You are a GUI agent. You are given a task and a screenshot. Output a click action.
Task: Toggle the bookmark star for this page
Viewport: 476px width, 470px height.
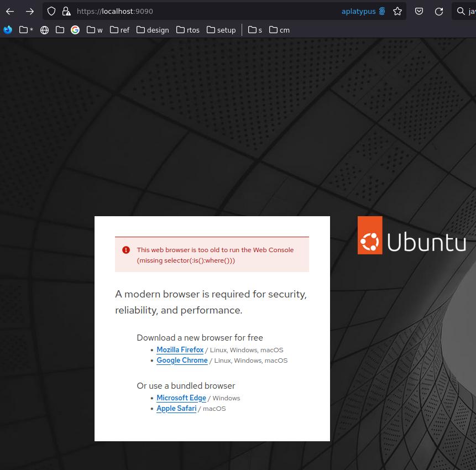[397, 11]
